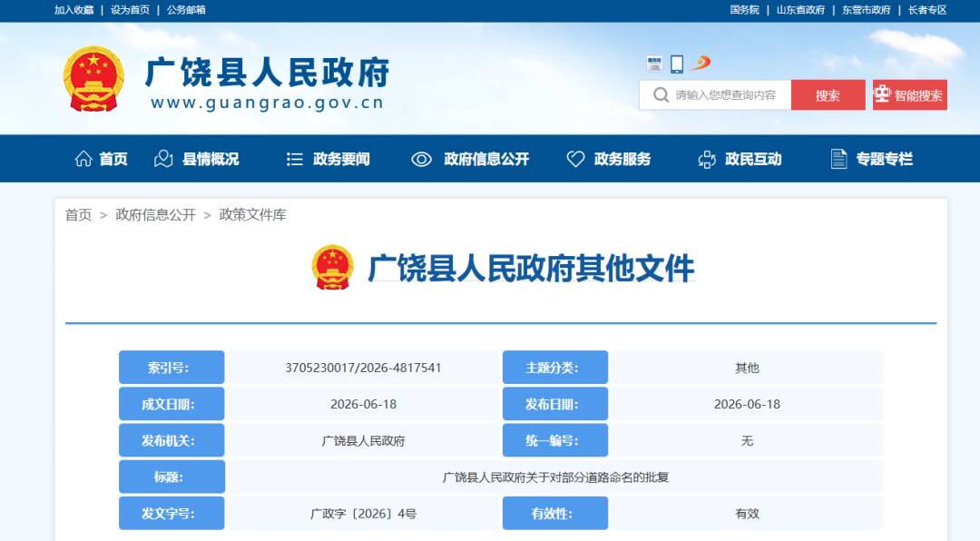980x541 pixels.
Task: Click the list icon beside 政务要闻
Action: 294,160
